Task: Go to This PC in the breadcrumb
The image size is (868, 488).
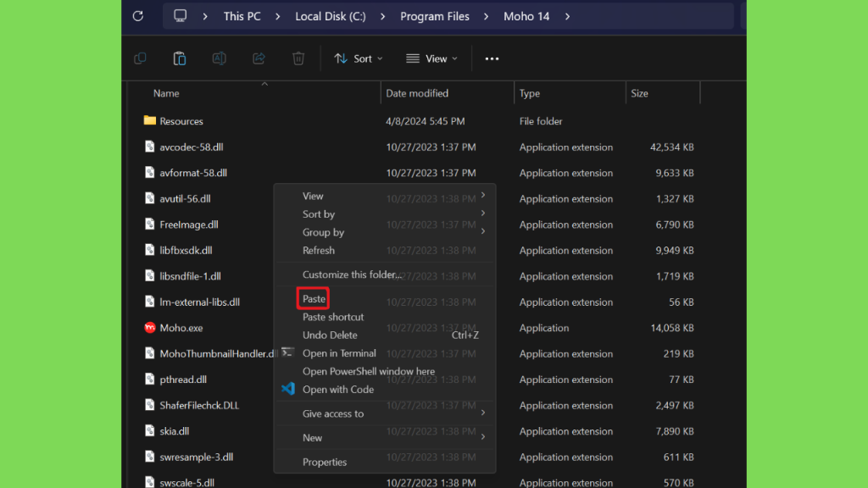Action: pyautogui.click(x=242, y=17)
